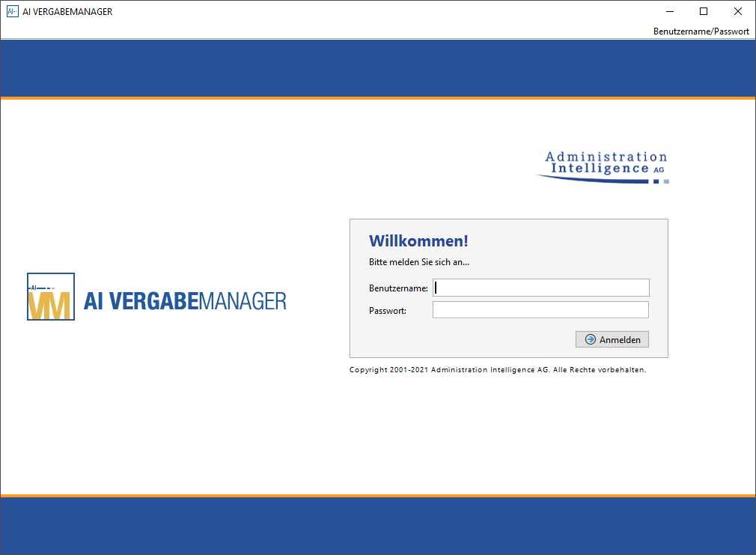Open the Benutzername/Passwort menu item
The image size is (756, 555).
tap(701, 31)
